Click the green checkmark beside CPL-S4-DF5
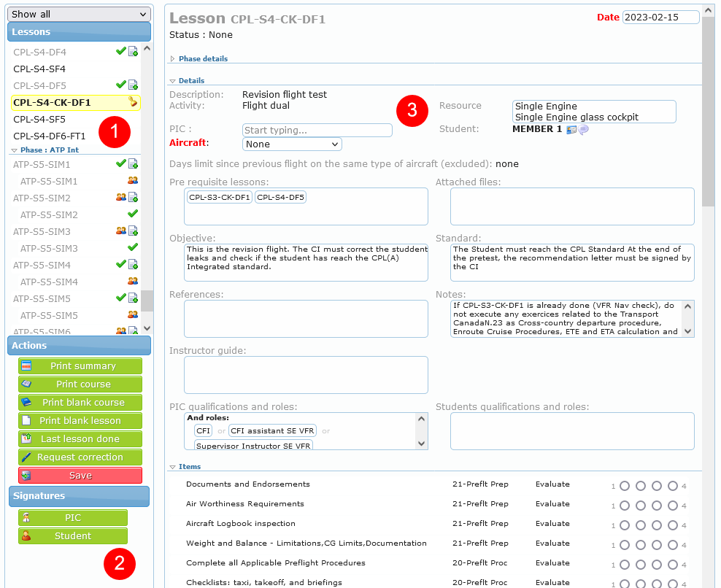 click(121, 85)
